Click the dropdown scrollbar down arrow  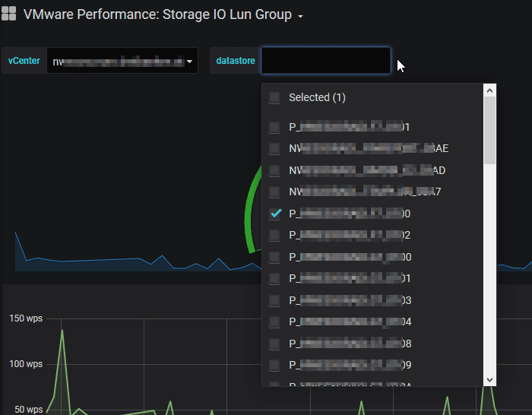coord(489,380)
